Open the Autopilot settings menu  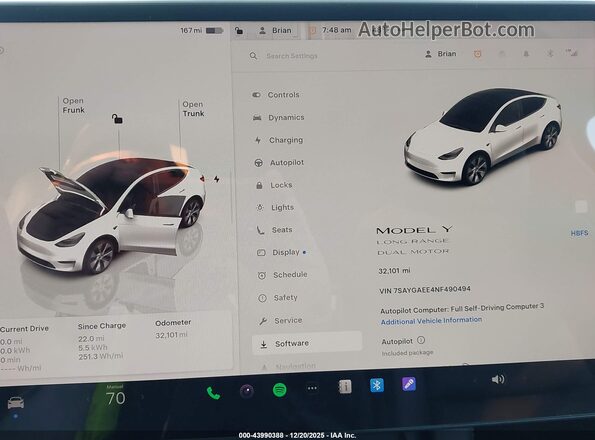pyautogui.click(x=279, y=163)
